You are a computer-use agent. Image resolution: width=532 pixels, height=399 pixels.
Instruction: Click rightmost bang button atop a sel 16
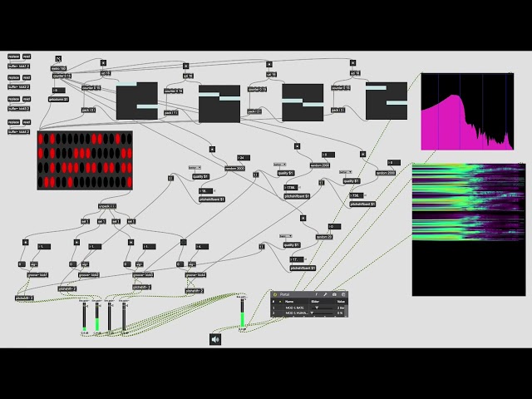coord(352,63)
